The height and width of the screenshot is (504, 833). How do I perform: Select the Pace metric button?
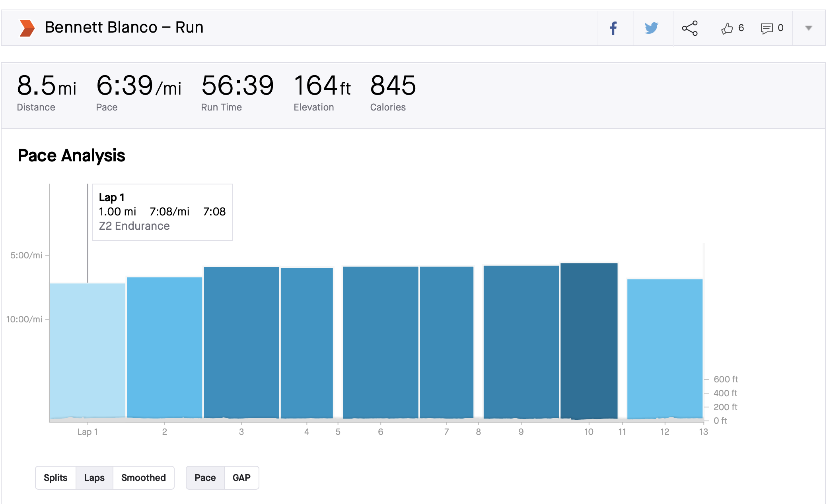pos(205,477)
